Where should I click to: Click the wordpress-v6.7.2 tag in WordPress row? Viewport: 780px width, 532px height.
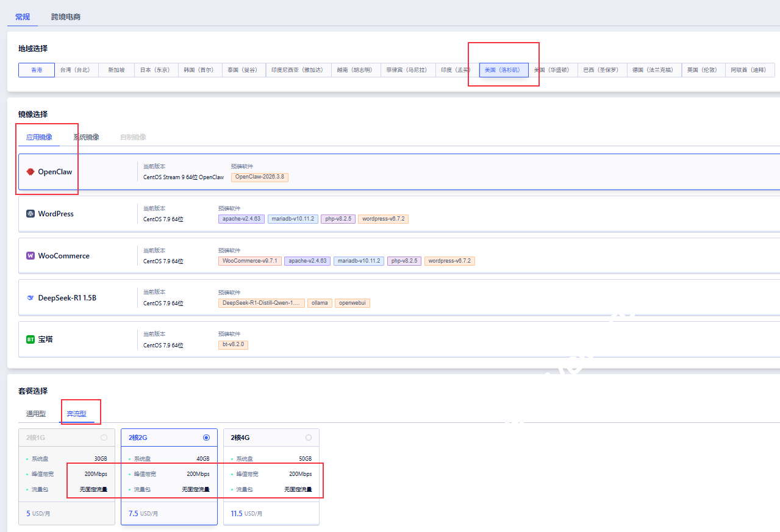pos(383,219)
